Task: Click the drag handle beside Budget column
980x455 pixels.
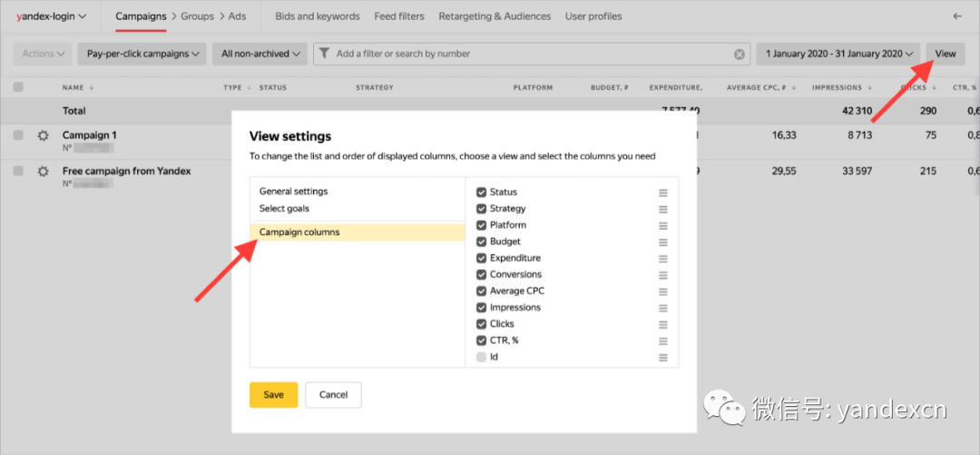Action: [663, 242]
